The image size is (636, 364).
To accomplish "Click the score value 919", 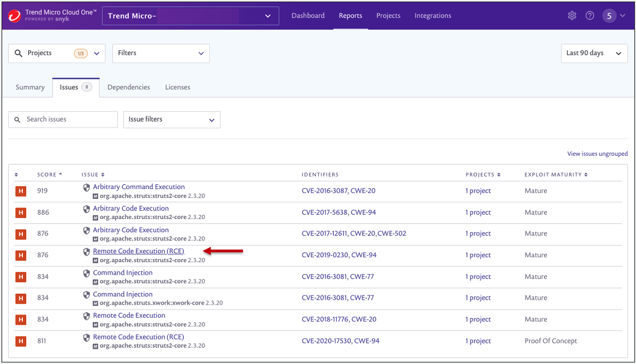I will click(42, 191).
